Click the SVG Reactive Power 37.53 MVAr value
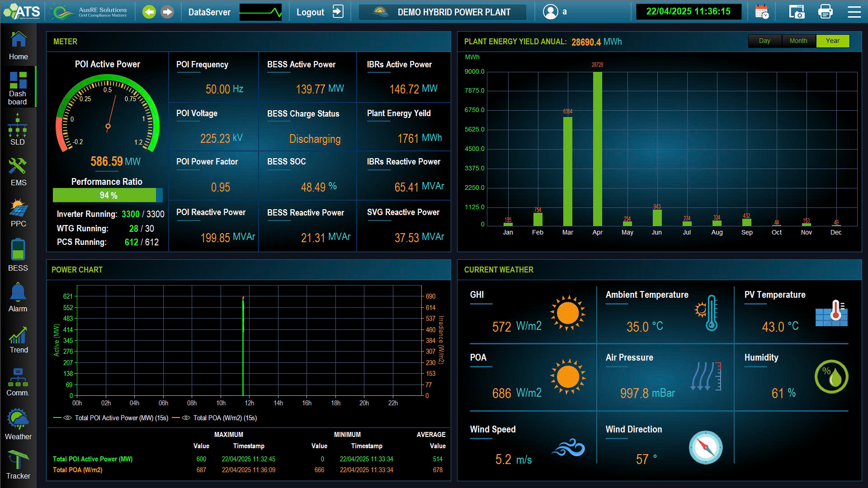 tap(419, 237)
